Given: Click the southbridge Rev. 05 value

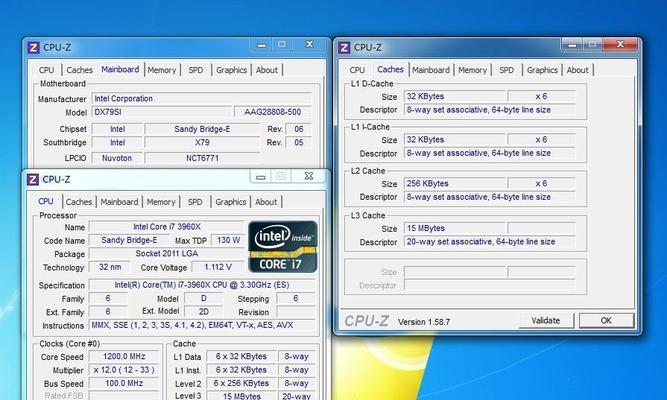Looking at the screenshot, I should pyautogui.click(x=299, y=143).
